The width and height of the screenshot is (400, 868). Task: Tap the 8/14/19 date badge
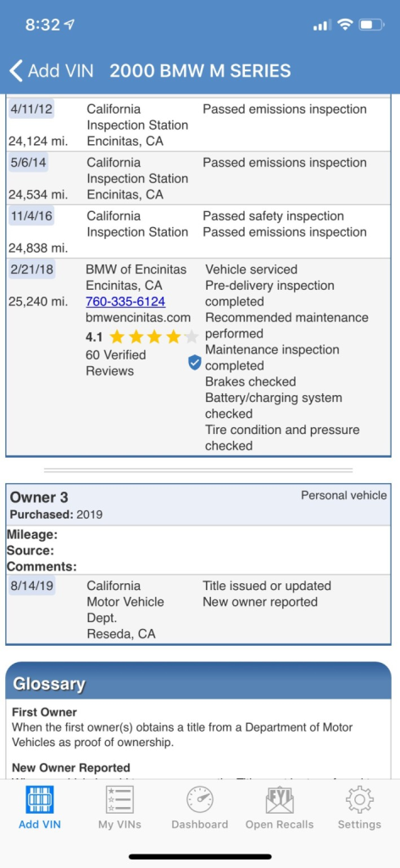coord(31,586)
